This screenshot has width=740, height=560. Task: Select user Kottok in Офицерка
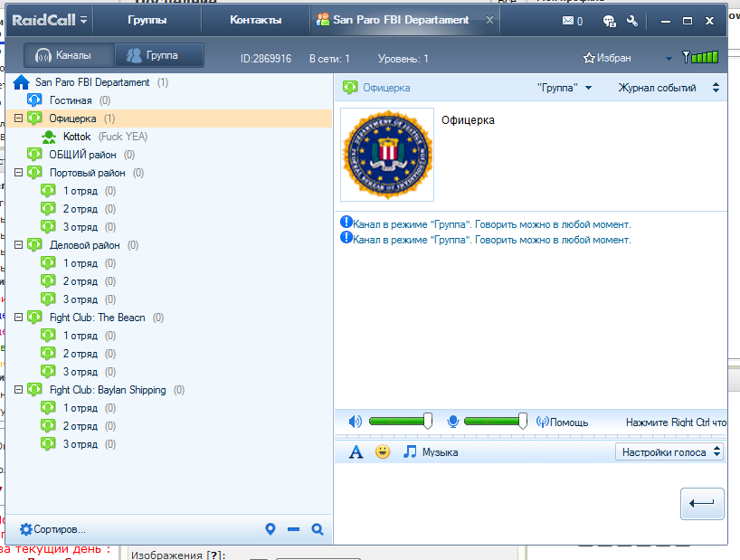pyautogui.click(x=77, y=137)
